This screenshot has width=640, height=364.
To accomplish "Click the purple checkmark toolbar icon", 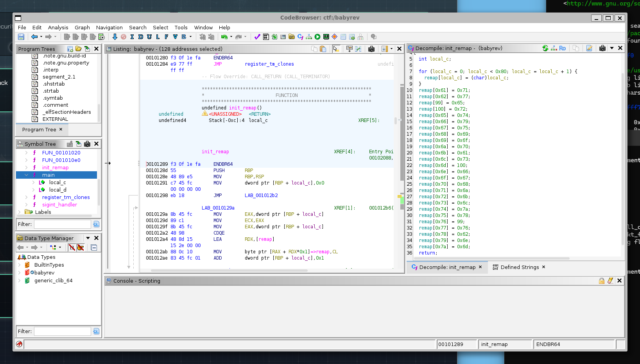I will (257, 37).
